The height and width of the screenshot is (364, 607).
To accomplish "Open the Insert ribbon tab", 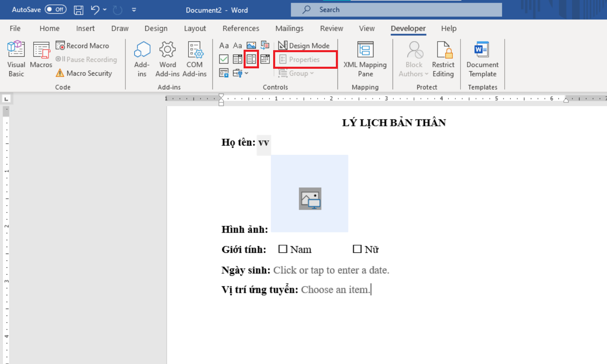I will (x=85, y=28).
